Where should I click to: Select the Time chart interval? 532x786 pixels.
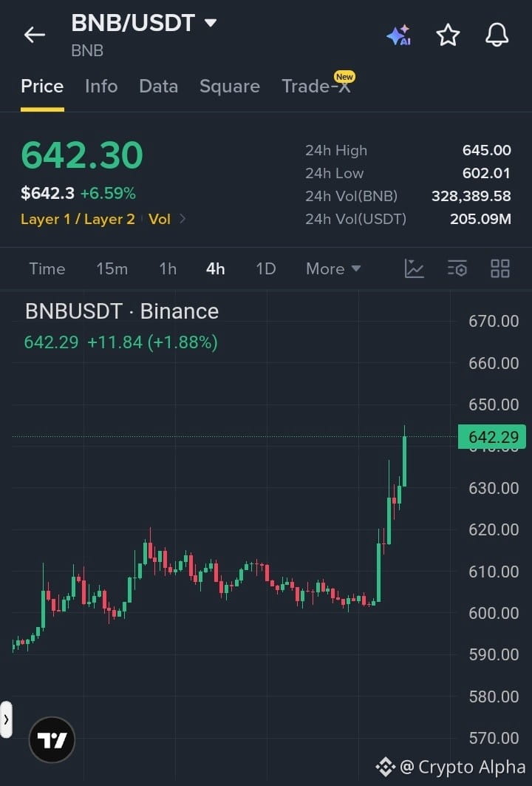pyautogui.click(x=47, y=268)
